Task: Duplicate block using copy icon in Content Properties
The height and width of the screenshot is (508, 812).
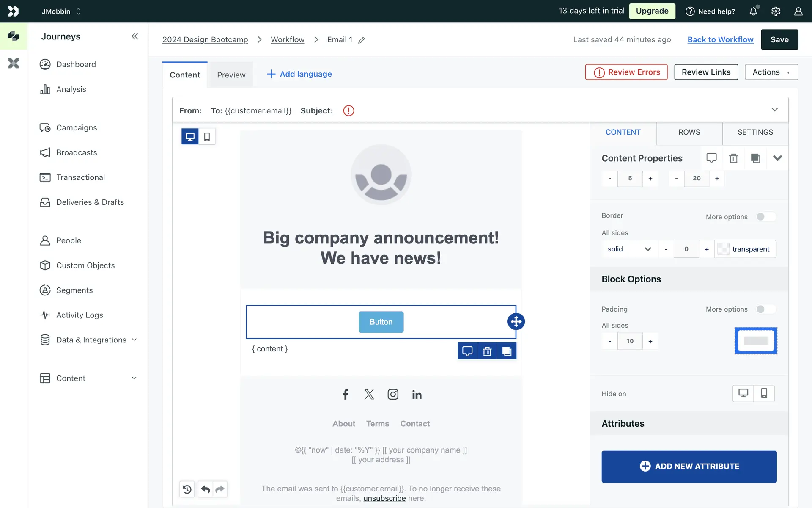Action: [755, 158]
